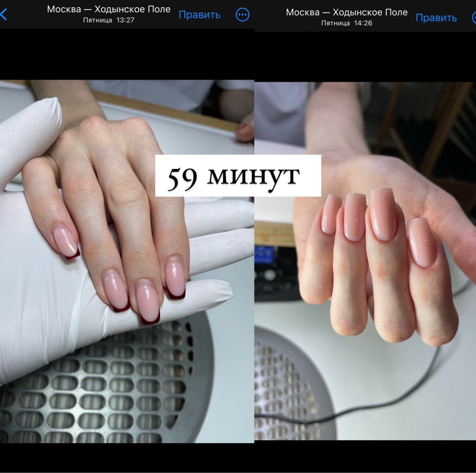The width and height of the screenshot is (476, 473).
Task: Open the ellipsis menu beside 13:27 photo
Action: point(242,15)
